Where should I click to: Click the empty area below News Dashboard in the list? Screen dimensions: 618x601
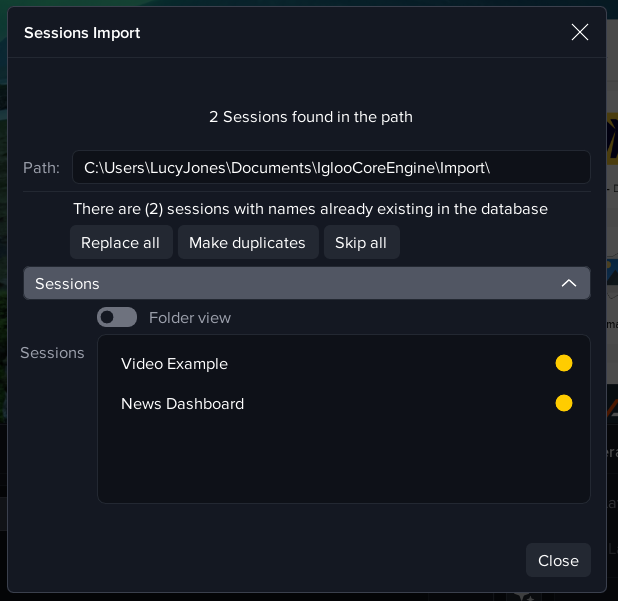point(343,460)
